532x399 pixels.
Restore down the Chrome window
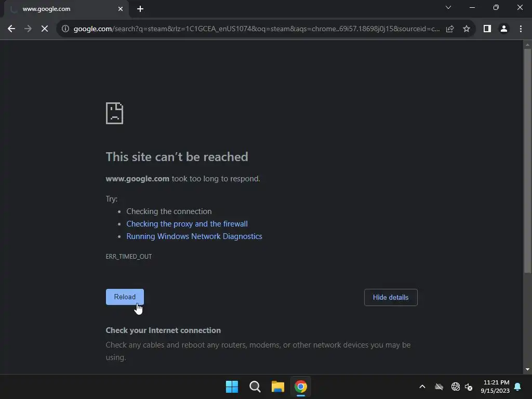pos(496,7)
